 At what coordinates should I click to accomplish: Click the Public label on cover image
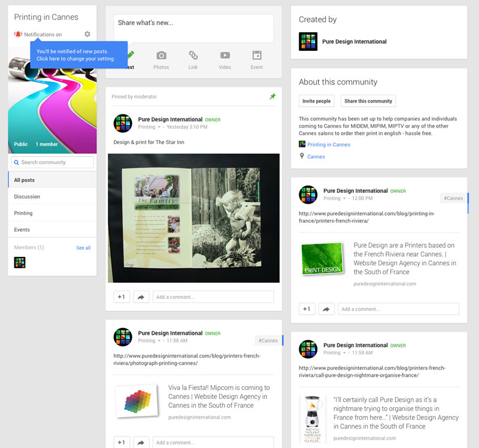21,144
